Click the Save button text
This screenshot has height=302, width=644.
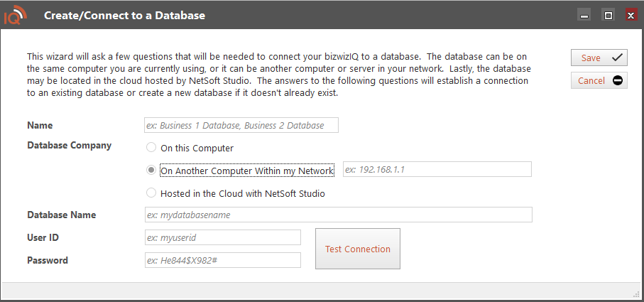tap(591, 58)
